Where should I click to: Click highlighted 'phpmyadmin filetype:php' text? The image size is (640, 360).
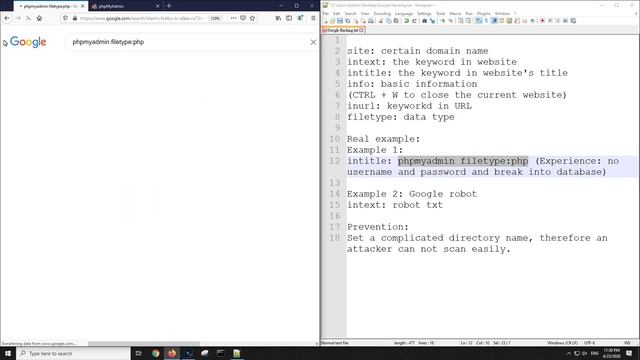pos(463,161)
